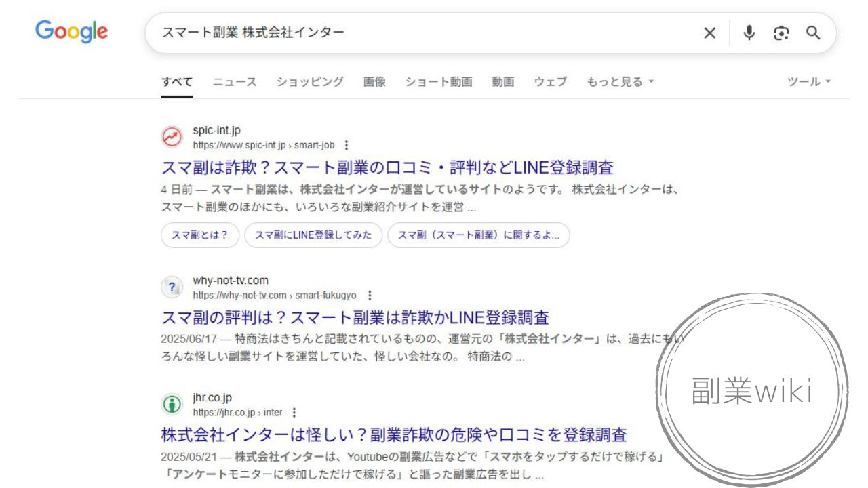Click the スマ副（スマート副業）に関するよ... chip

click(479, 235)
